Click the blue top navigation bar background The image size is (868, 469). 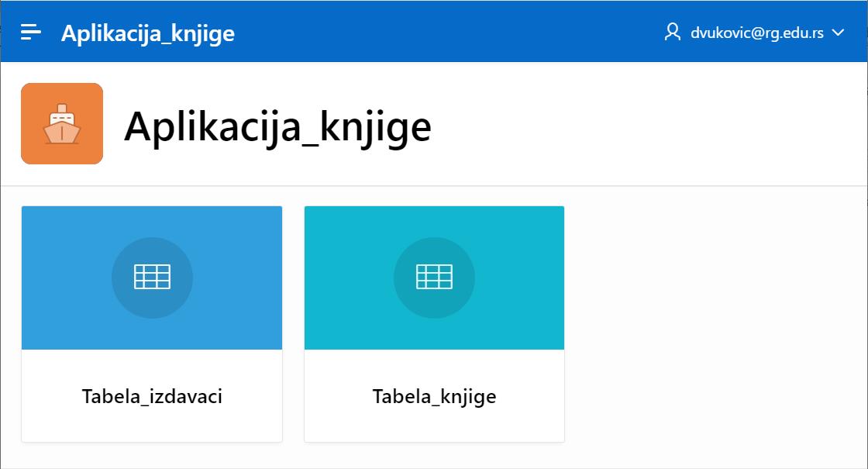point(449,32)
